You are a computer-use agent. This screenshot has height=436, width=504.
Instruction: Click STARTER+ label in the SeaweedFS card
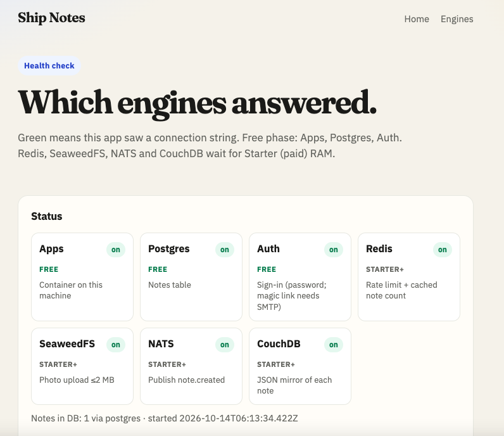tap(58, 364)
